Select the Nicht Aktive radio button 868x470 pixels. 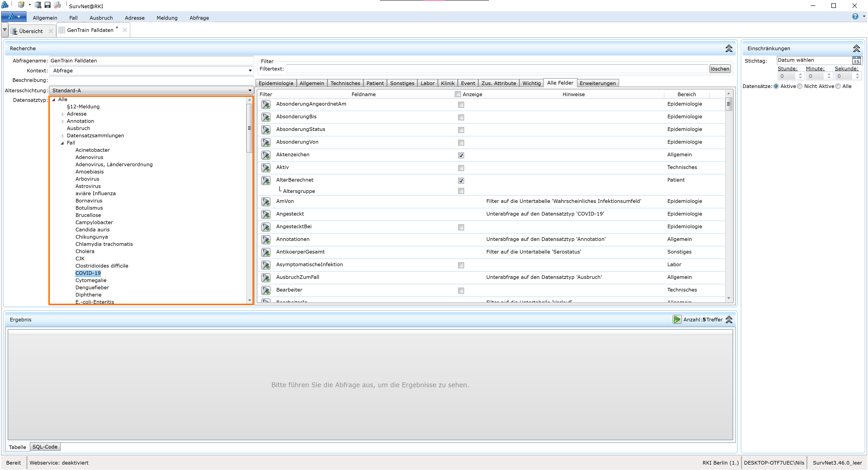800,86
